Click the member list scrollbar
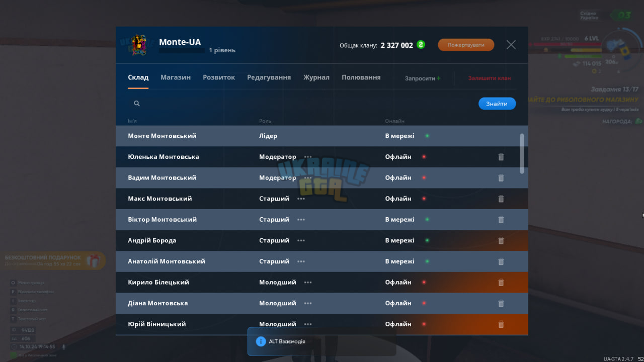The height and width of the screenshot is (362, 644). pos(522,154)
